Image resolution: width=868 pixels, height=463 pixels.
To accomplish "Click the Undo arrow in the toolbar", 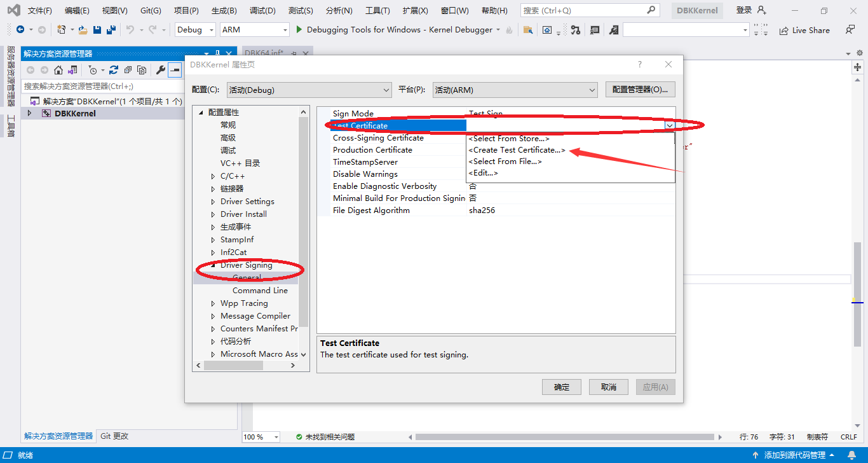I will tap(130, 30).
